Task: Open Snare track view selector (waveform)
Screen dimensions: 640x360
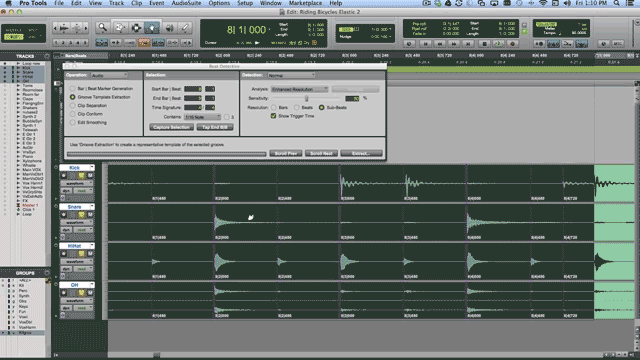Action: [77, 223]
